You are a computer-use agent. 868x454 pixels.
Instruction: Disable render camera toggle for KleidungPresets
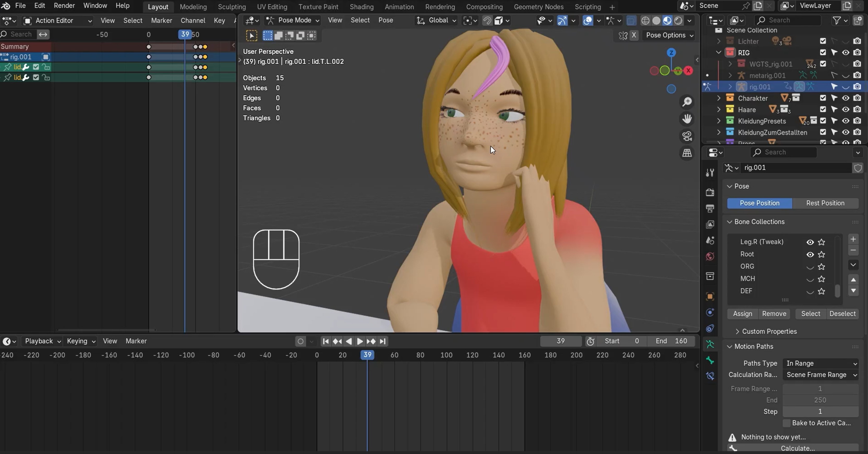[857, 121]
